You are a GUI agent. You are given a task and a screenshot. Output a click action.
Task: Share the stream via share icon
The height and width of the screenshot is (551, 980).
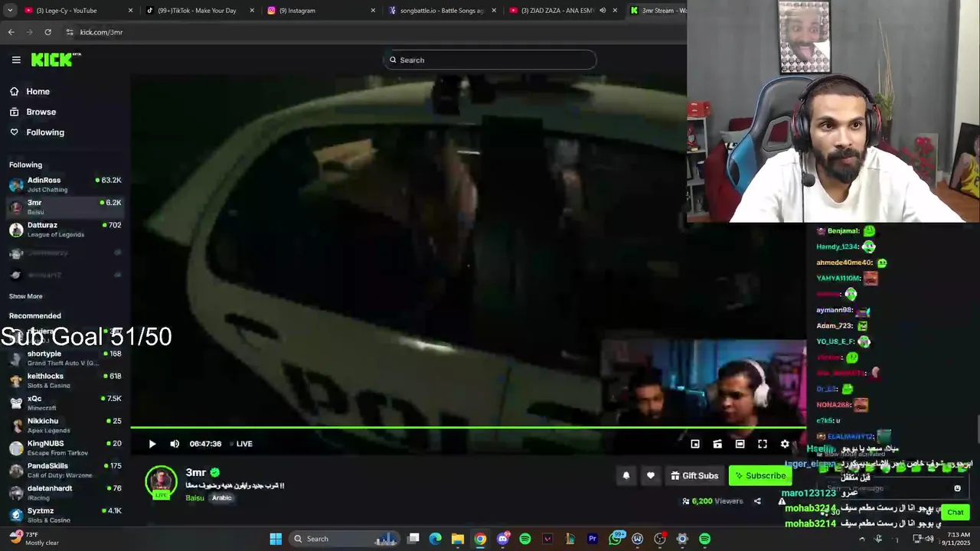[757, 501]
